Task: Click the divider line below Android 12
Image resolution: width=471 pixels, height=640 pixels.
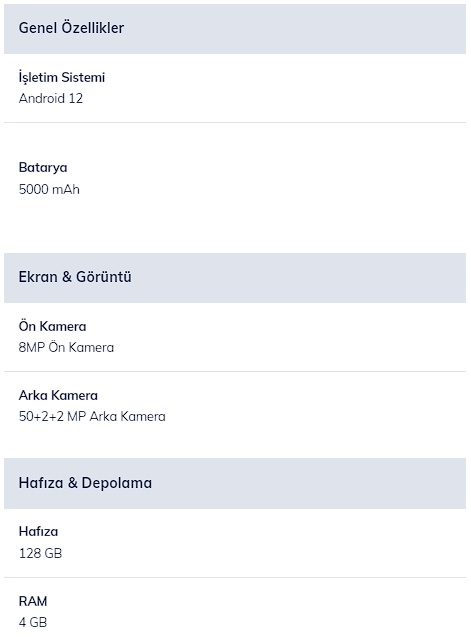Action: point(235,122)
